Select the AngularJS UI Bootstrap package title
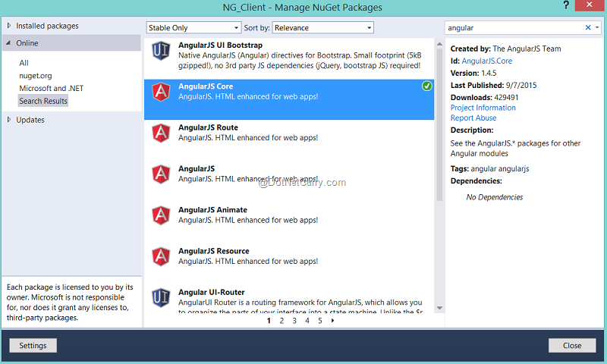The width and height of the screenshot is (607, 364). pos(220,45)
